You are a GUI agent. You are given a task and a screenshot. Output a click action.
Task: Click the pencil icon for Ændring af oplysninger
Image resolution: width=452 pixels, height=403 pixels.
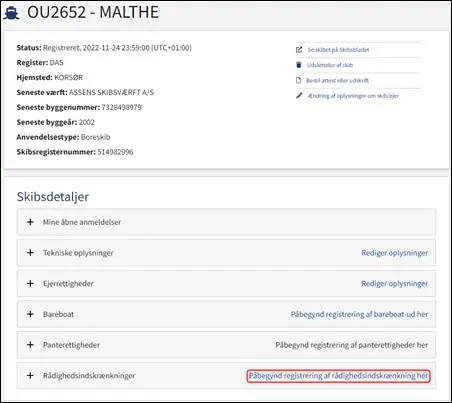click(x=299, y=96)
